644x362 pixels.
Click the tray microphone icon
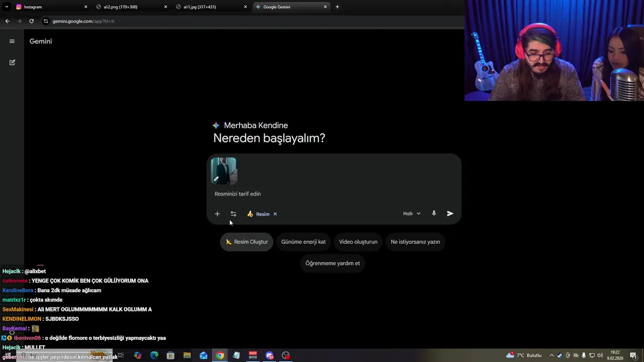(x=584, y=355)
